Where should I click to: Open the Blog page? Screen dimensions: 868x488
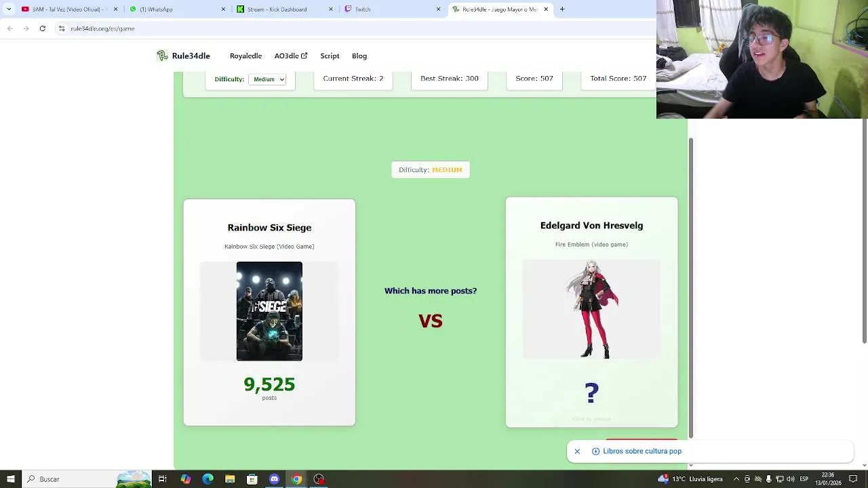click(359, 56)
